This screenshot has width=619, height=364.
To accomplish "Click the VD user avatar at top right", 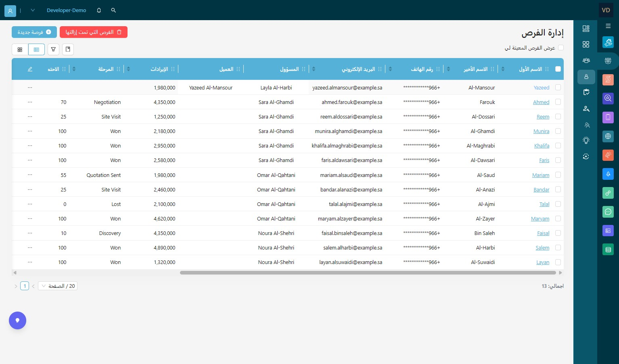I will [606, 10].
